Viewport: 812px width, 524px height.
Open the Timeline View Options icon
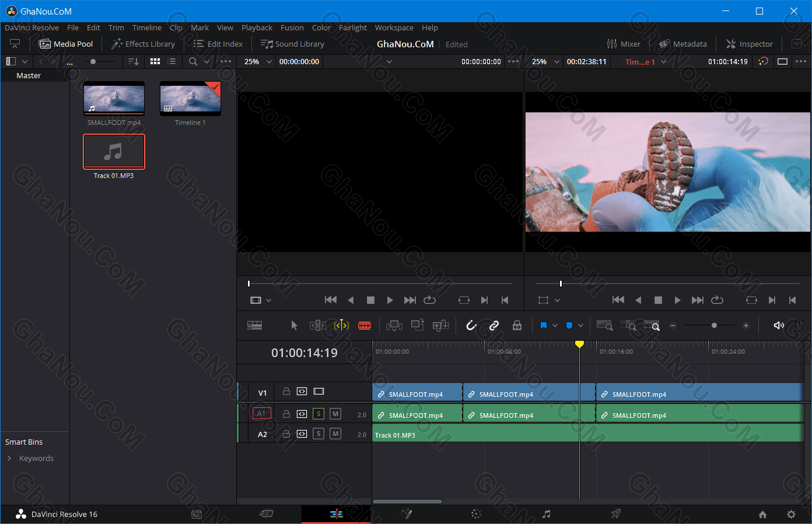tap(254, 326)
